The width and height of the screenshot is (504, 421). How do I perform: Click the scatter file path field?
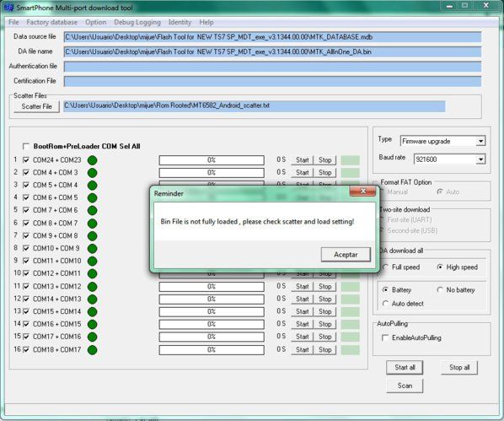pos(254,106)
